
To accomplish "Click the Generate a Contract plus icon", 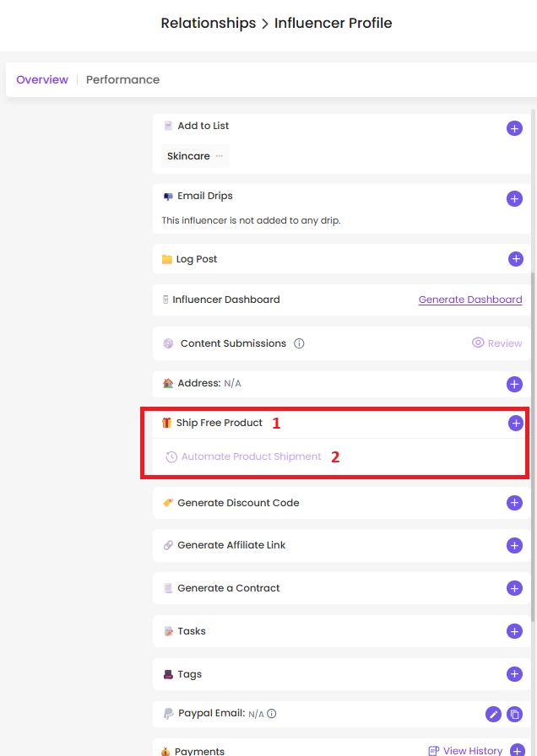I will [514, 588].
